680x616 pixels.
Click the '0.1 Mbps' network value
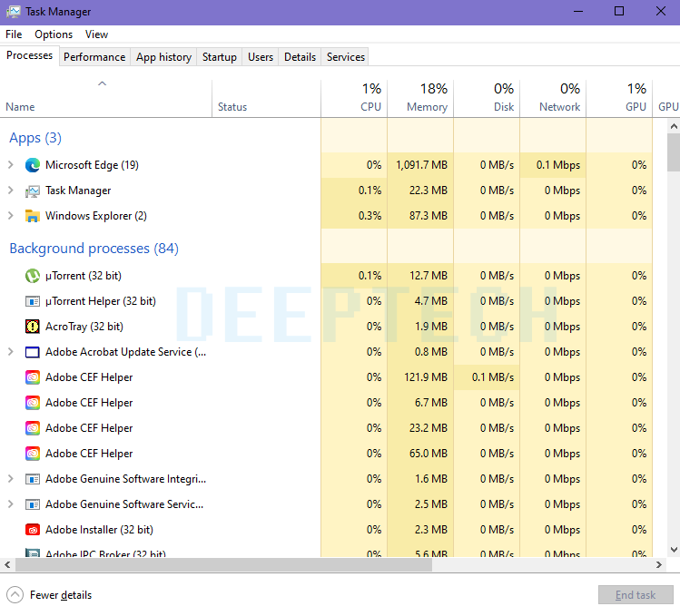(x=558, y=165)
